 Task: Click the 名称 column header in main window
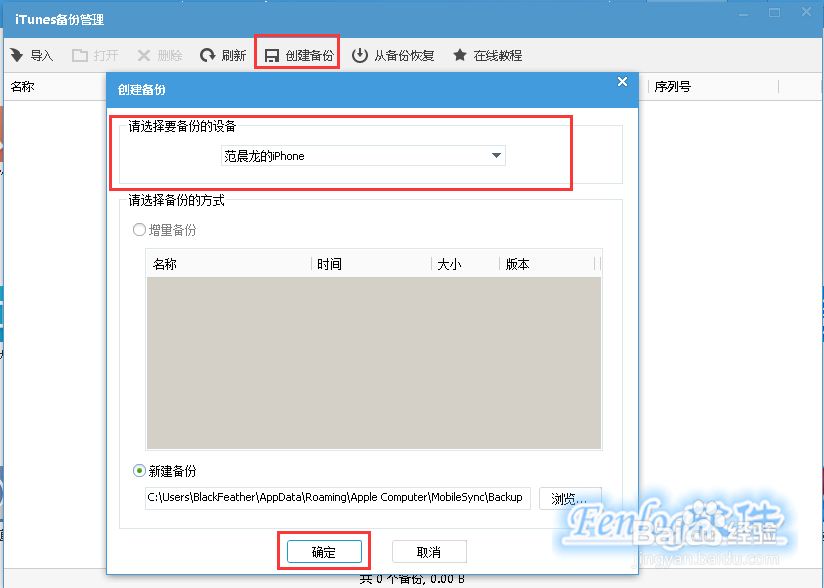pyautogui.click(x=55, y=87)
